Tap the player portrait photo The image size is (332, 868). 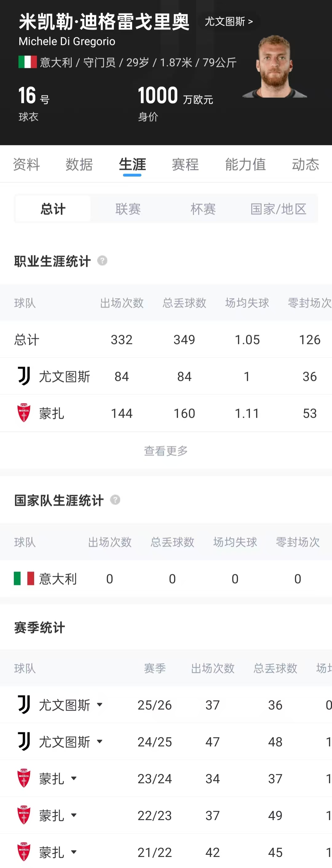pos(275,67)
